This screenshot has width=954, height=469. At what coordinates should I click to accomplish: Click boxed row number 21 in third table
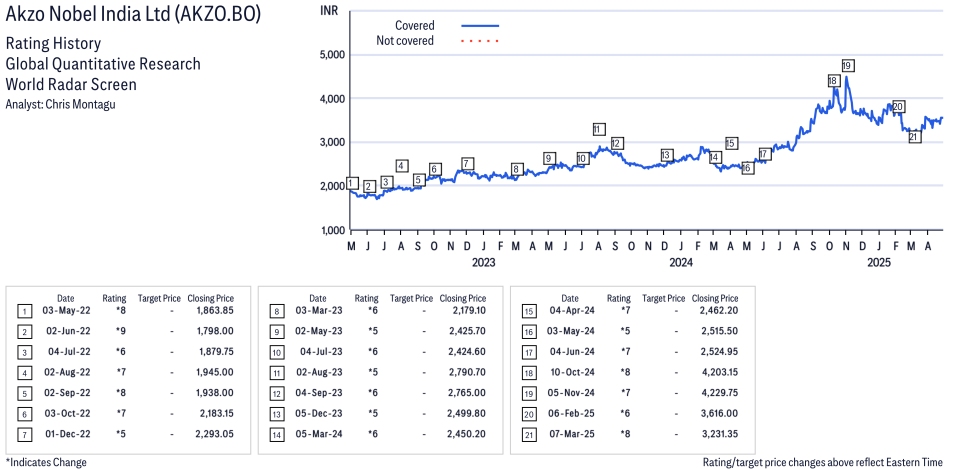click(527, 435)
